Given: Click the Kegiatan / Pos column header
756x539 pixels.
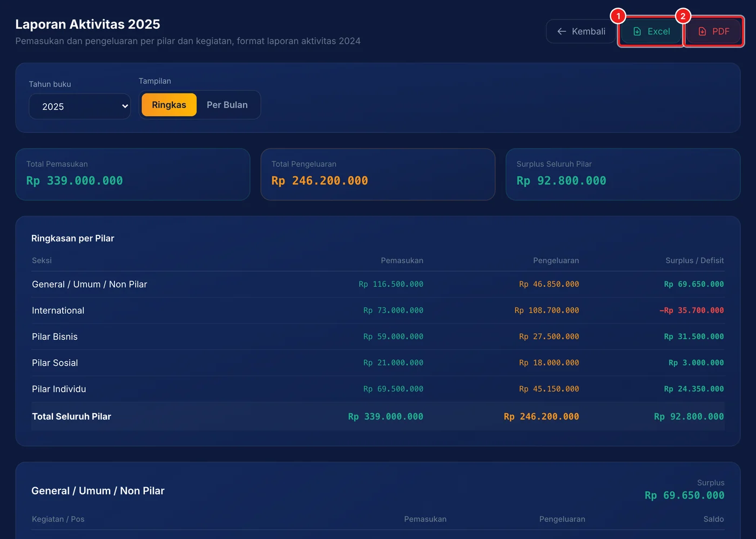Looking at the screenshot, I should pos(58,519).
